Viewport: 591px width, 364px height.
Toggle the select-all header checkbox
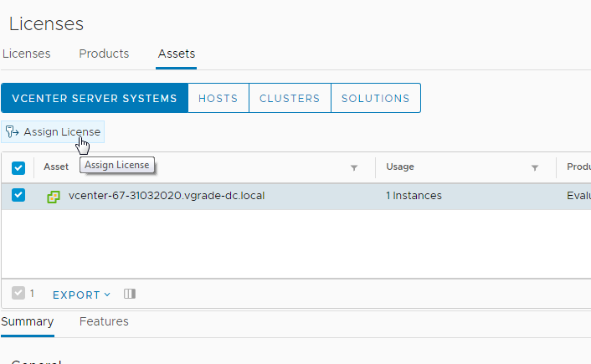(18, 168)
